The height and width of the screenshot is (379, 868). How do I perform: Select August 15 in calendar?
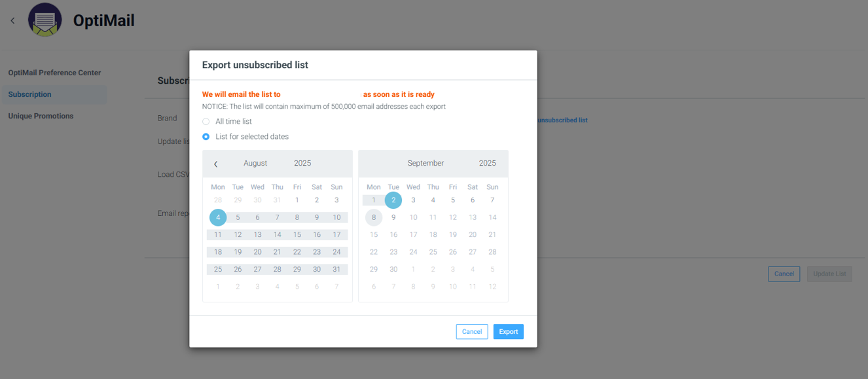297,234
